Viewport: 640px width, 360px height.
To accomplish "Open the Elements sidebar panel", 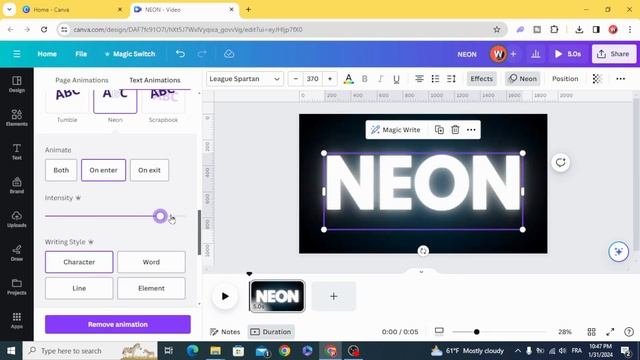I will (17, 118).
